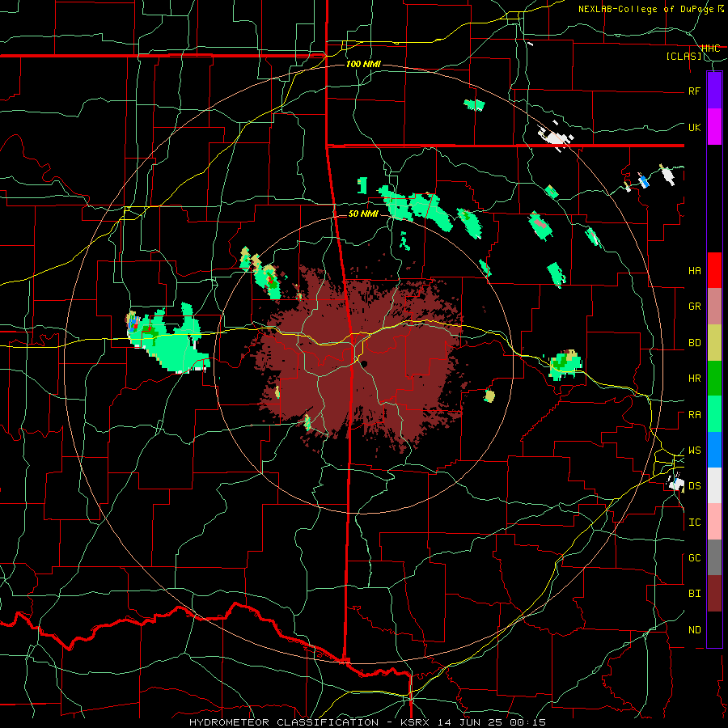728x728 pixels.
Task: Click the magenta UK color swatch in legend
Action: click(714, 127)
